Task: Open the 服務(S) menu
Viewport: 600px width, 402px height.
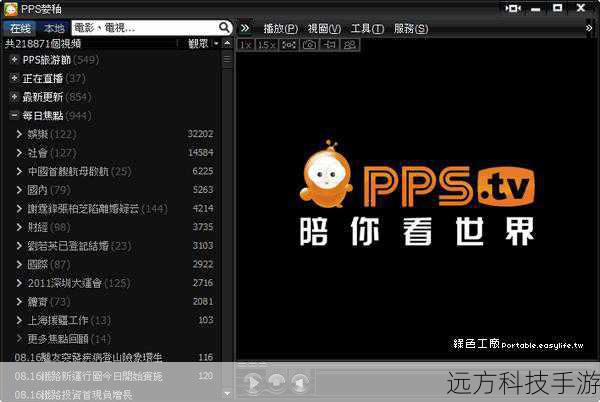Action: 411,29
